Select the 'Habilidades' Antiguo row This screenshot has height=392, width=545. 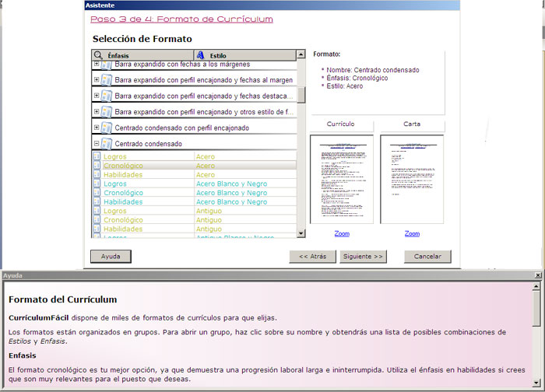pos(195,229)
